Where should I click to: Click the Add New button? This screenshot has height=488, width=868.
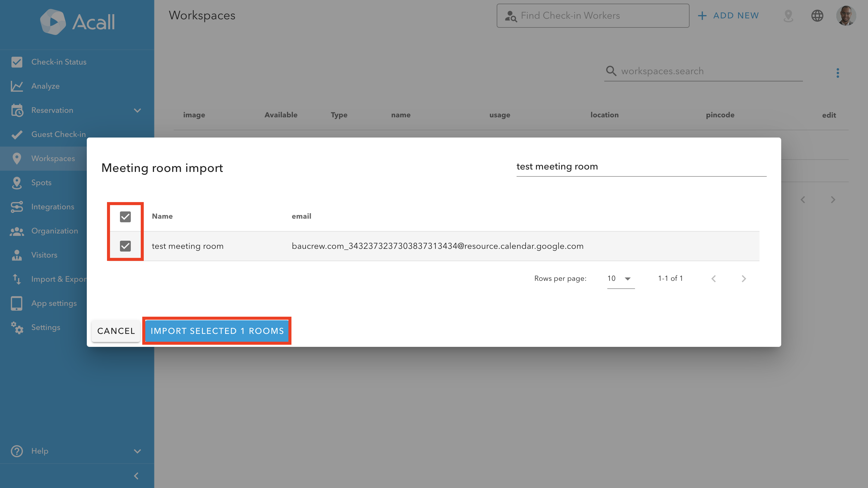point(728,15)
